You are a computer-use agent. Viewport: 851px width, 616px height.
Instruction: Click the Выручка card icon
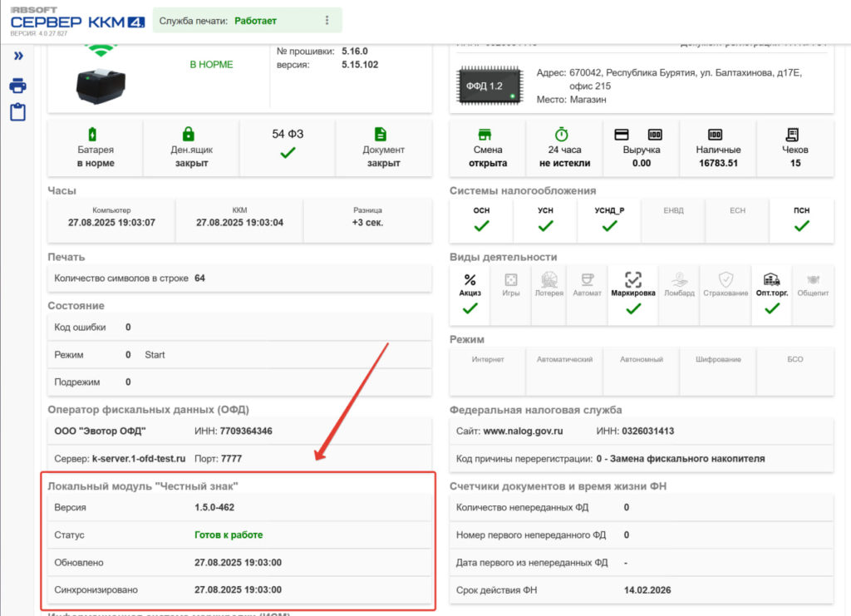point(622,134)
